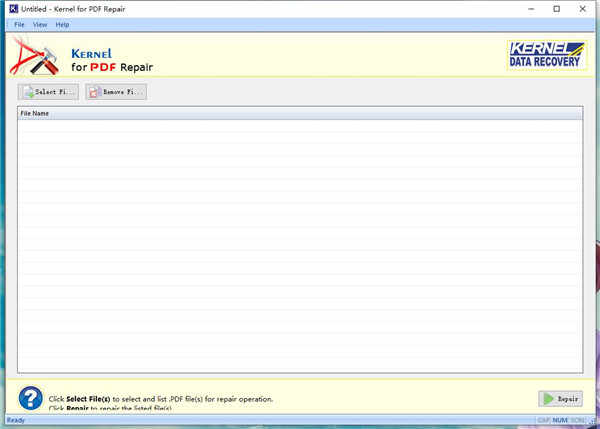Image resolution: width=600 pixels, height=429 pixels.
Task: Click the File Name column header
Action: coord(300,113)
